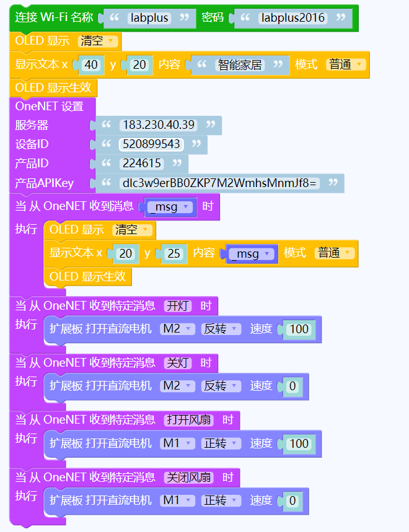Viewport: 409px width, 532px height.
Task: Click the y value 25 number field
Action: [x=174, y=253]
